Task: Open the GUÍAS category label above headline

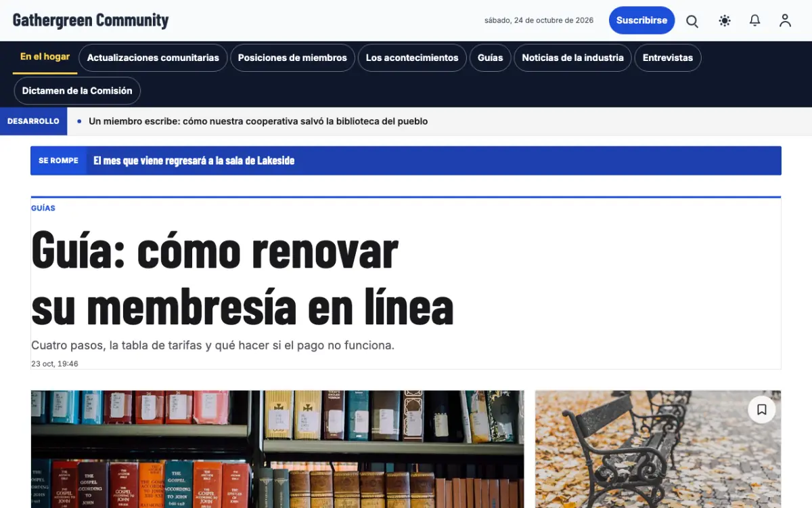Action: click(43, 208)
